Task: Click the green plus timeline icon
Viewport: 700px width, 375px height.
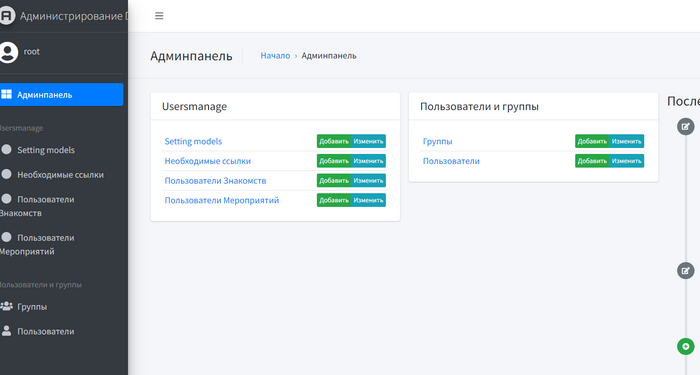Action: (686, 346)
